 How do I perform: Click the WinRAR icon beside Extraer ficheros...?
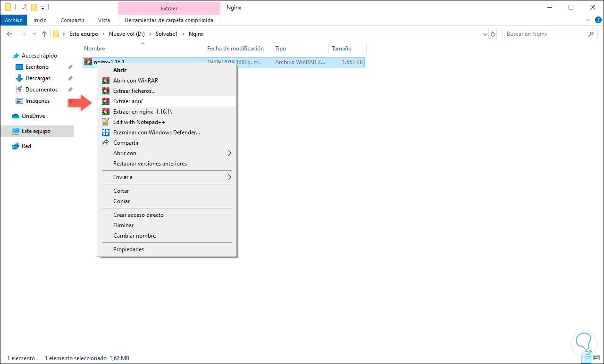point(106,91)
